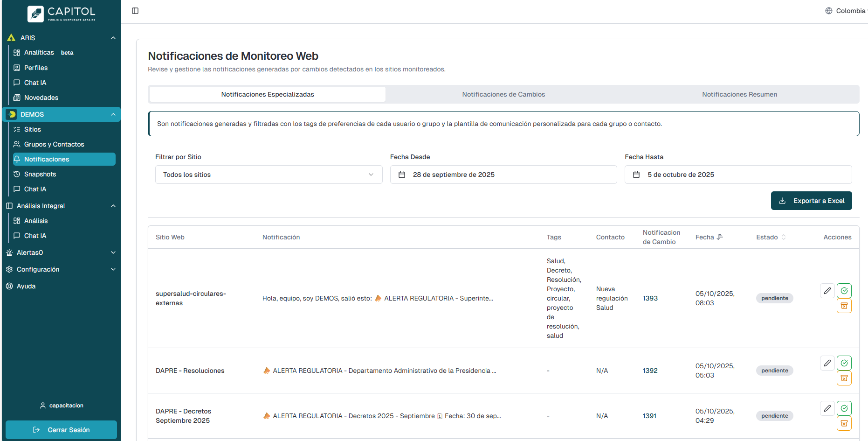Mark notification 1392 as reviewed with green check

(x=844, y=363)
